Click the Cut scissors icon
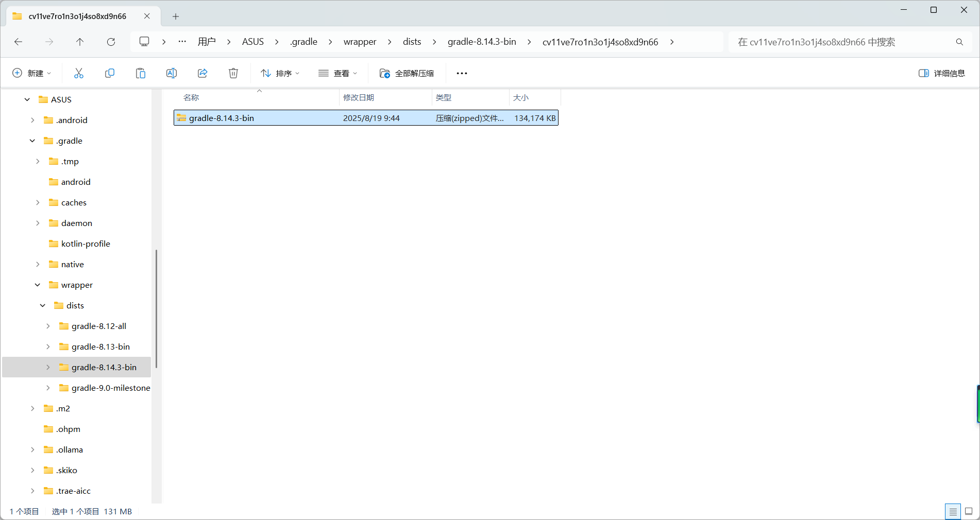The height and width of the screenshot is (520, 980). coord(79,73)
